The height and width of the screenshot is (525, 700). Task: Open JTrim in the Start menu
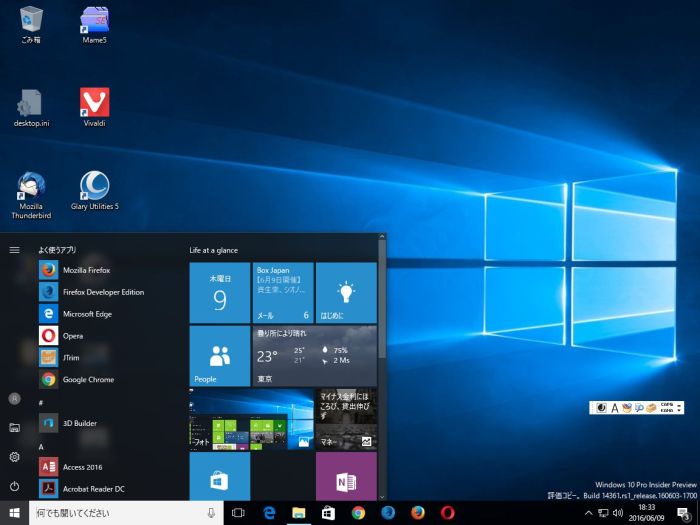point(73,358)
